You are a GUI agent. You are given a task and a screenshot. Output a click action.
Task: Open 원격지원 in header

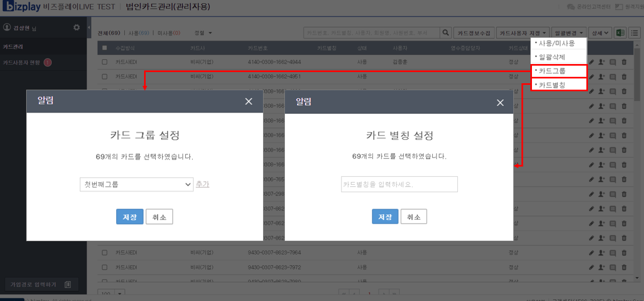click(629, 7)
